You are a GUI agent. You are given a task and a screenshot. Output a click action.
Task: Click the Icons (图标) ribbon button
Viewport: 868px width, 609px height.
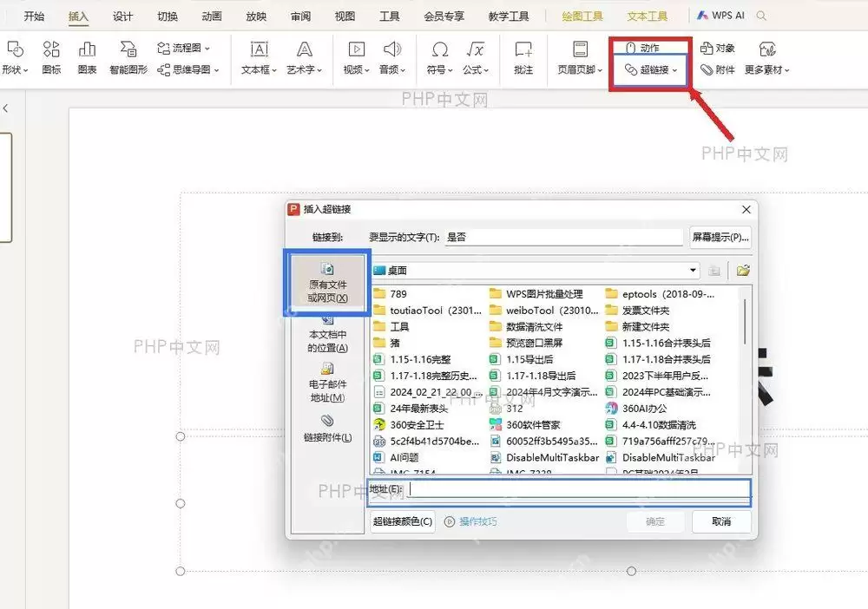point(51,57)
